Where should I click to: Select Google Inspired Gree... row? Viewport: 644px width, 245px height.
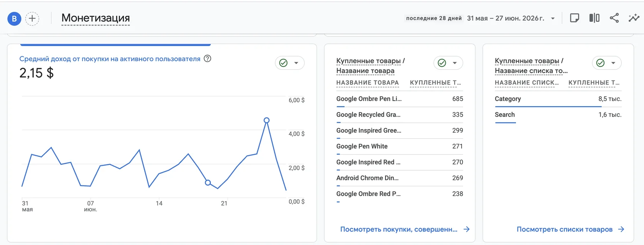399,130
